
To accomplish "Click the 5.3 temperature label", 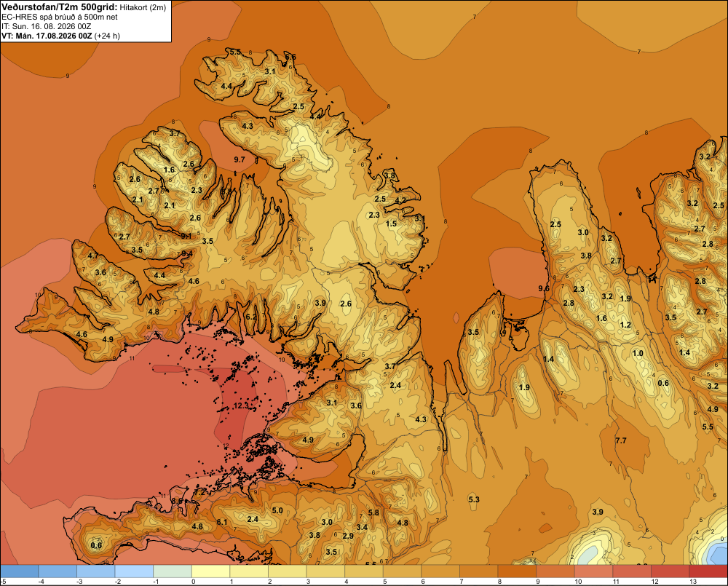I will point(474,499).
